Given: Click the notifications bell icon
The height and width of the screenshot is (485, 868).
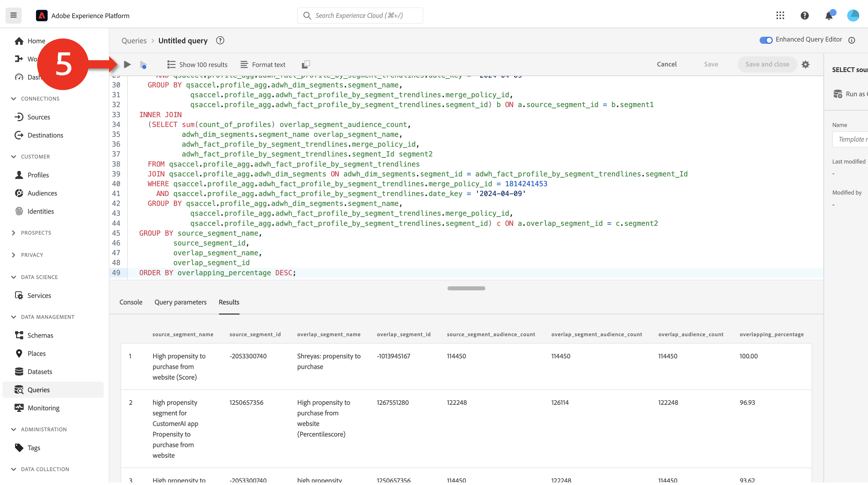Looking at the screenshot, I should [x=829, y=16].
